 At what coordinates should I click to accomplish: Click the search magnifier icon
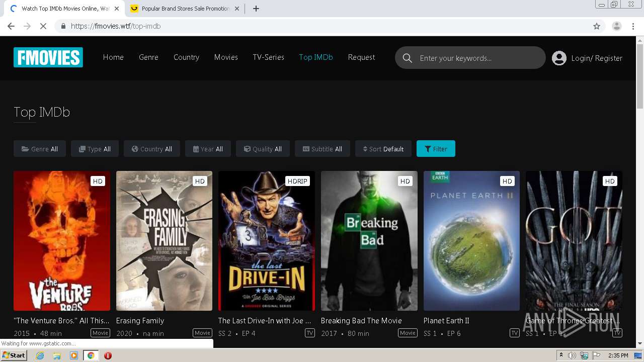[408, 58]
